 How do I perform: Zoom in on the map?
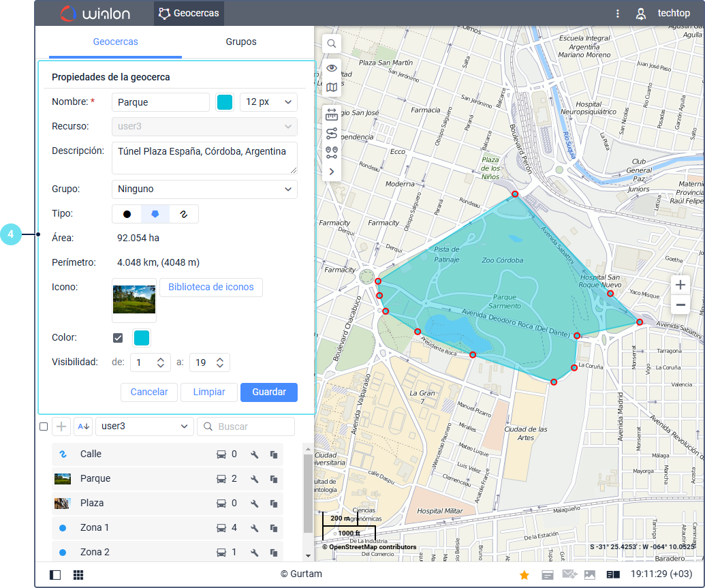coord(680,285)
